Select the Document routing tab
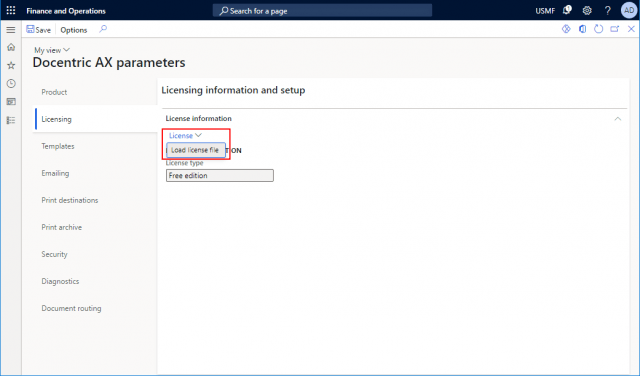Image resolution: width=640 pixels, height=376 pixels. (71, 308)
